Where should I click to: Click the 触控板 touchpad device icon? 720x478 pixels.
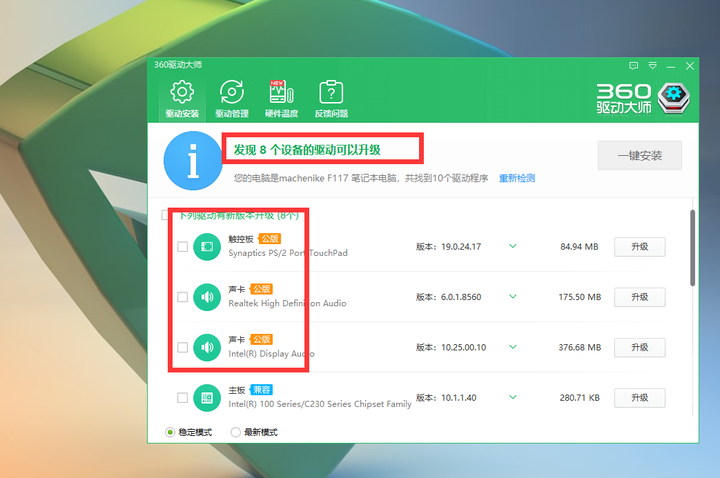(207, 247)
